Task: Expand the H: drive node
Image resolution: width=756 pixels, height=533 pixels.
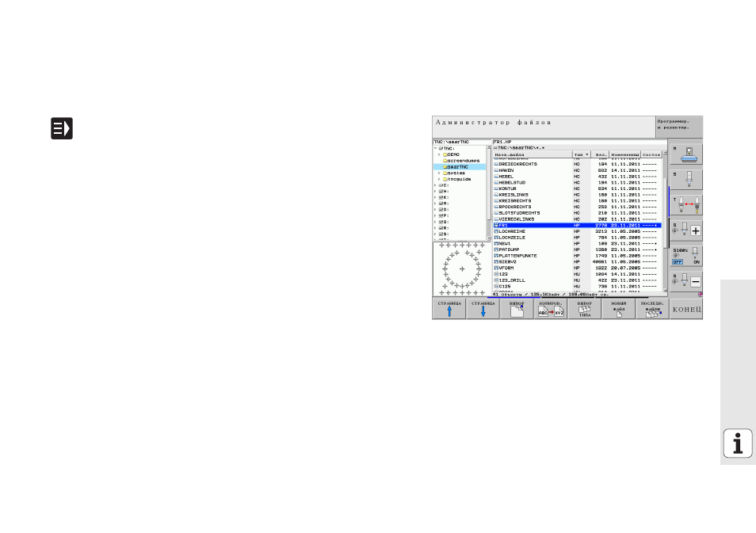Action: (435, 192)
